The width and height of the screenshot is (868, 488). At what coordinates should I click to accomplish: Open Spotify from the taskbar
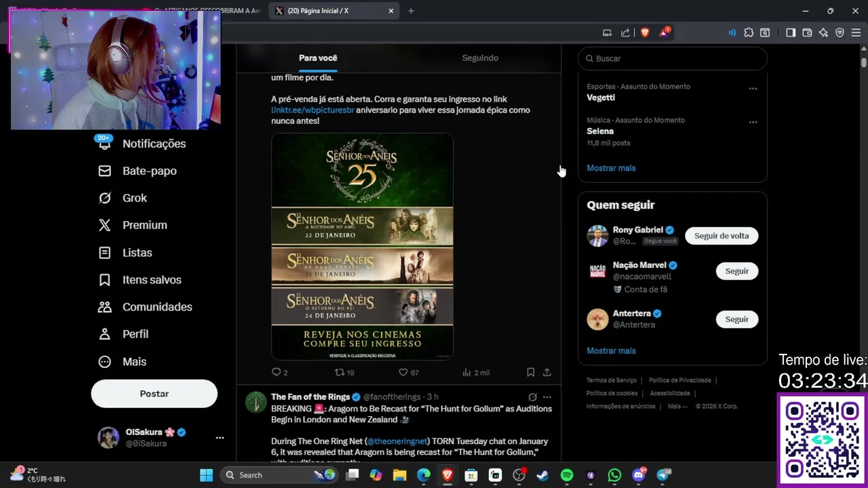click(x=567, y=475)
